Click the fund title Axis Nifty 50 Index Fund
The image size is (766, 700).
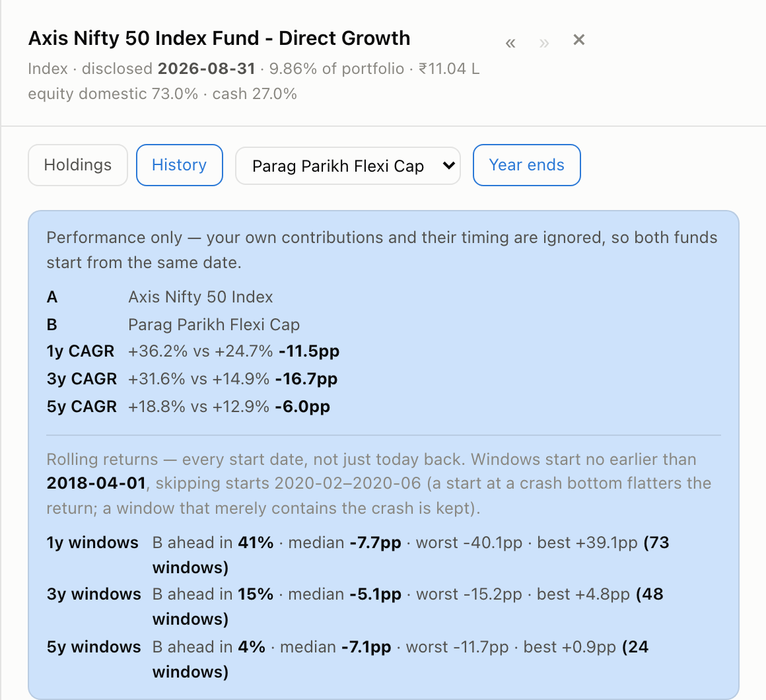click(219, 38)
